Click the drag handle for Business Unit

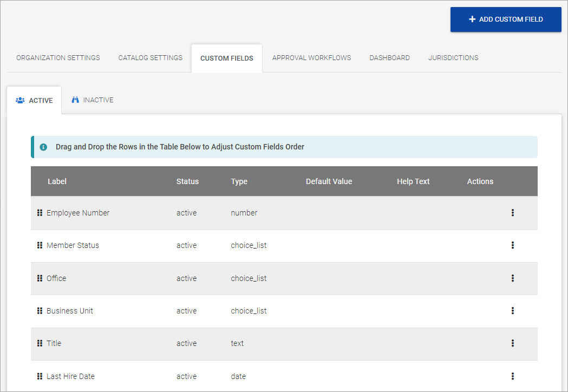point(40,311)
